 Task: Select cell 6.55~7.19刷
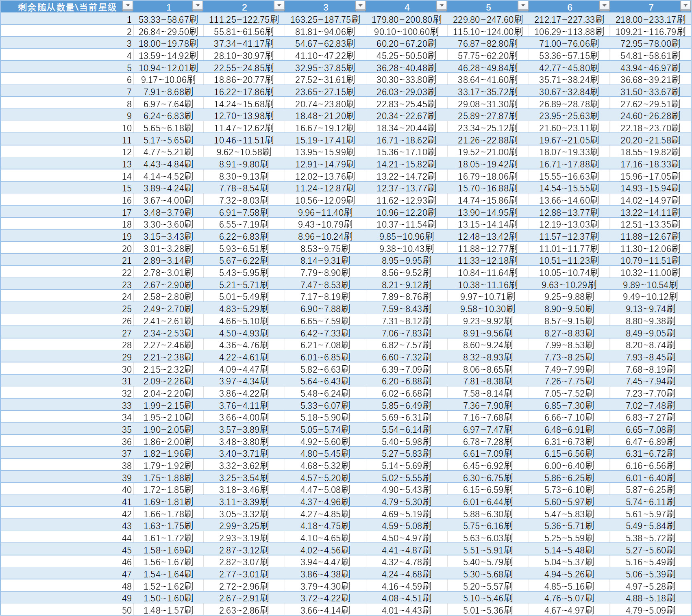pyautogui.click(x=244, y=224)
